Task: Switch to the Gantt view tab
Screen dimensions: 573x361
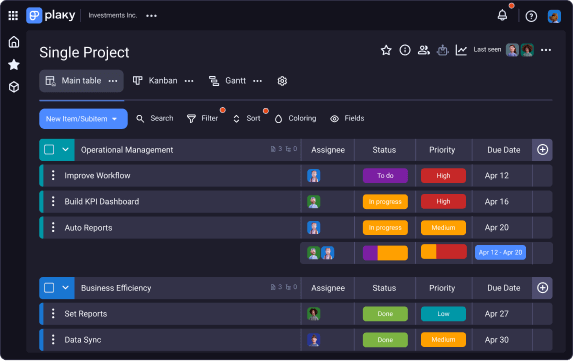Action: (227, 81)
